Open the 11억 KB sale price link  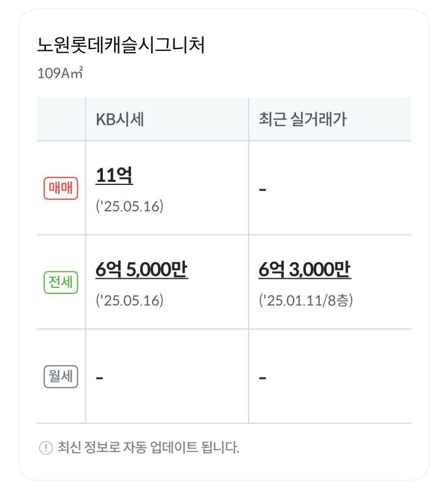pos(114,175)
